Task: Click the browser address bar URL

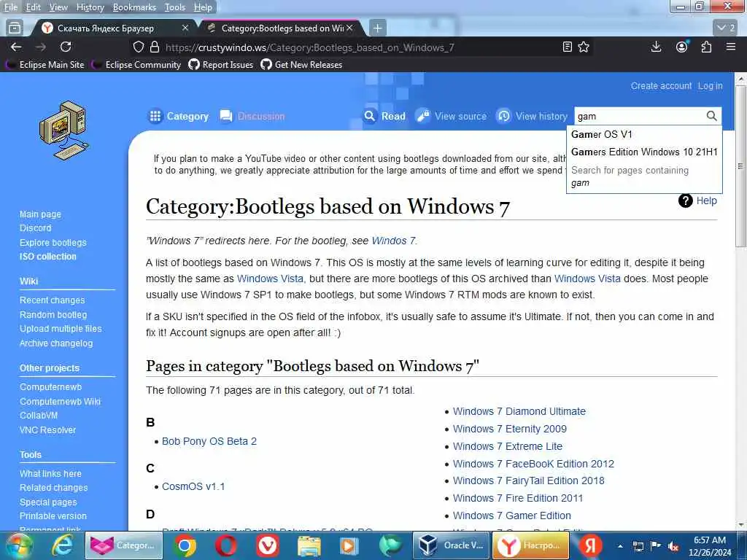Action: (309, 47)
